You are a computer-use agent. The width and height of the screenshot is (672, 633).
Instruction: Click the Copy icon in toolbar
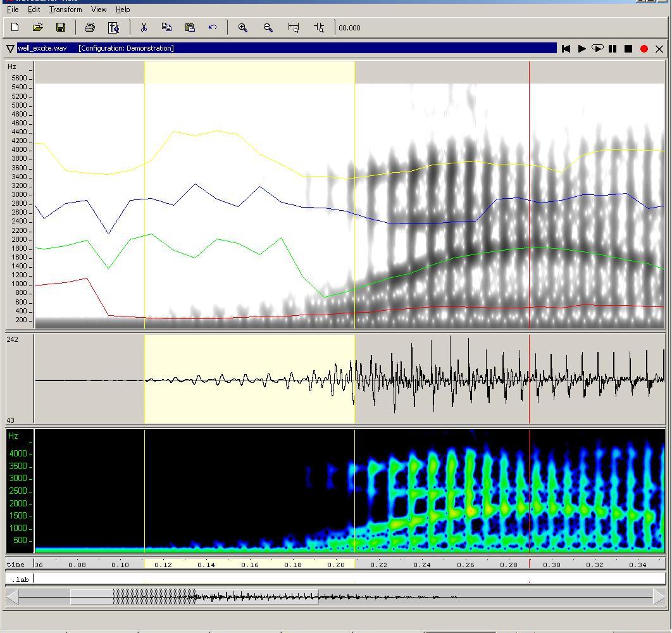166,27
